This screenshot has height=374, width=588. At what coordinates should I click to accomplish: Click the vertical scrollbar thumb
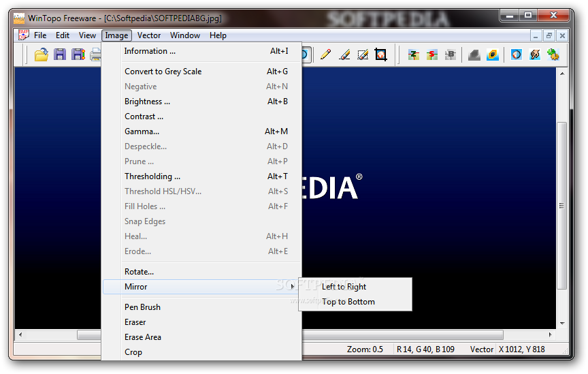coord(561,206)
